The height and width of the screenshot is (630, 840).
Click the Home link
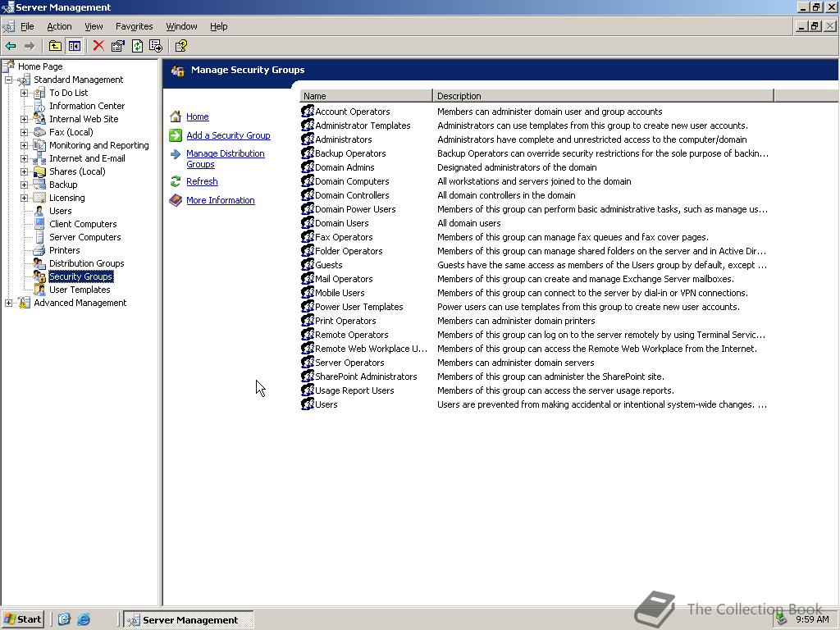(x=197, y=116)
